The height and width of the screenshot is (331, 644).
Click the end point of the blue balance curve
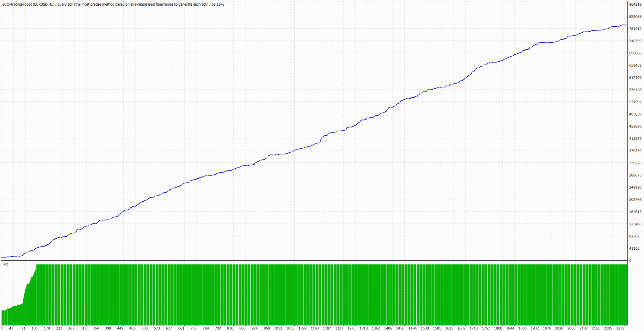point(627,25)
